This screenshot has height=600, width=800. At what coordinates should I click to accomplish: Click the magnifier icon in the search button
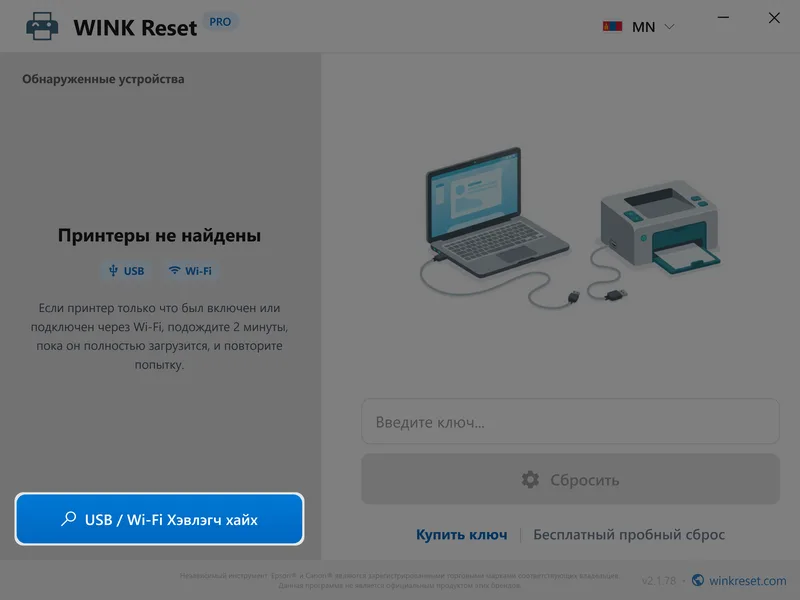coord(68,519)
